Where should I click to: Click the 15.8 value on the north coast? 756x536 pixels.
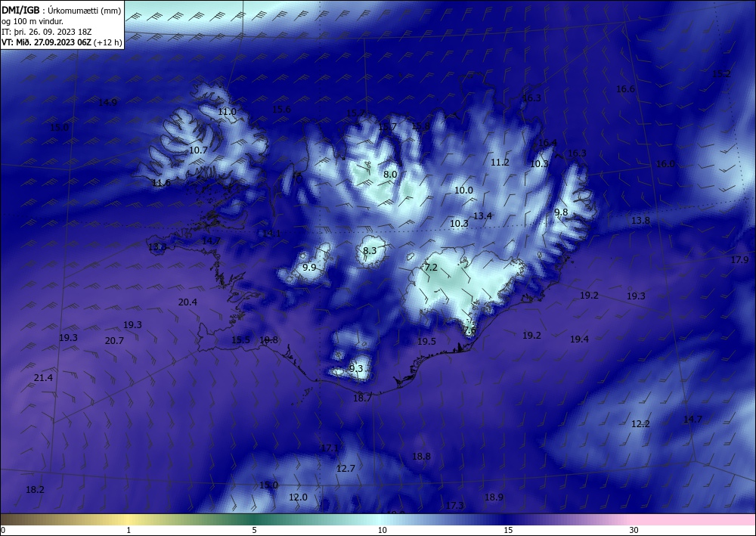(x=420, y=125)
